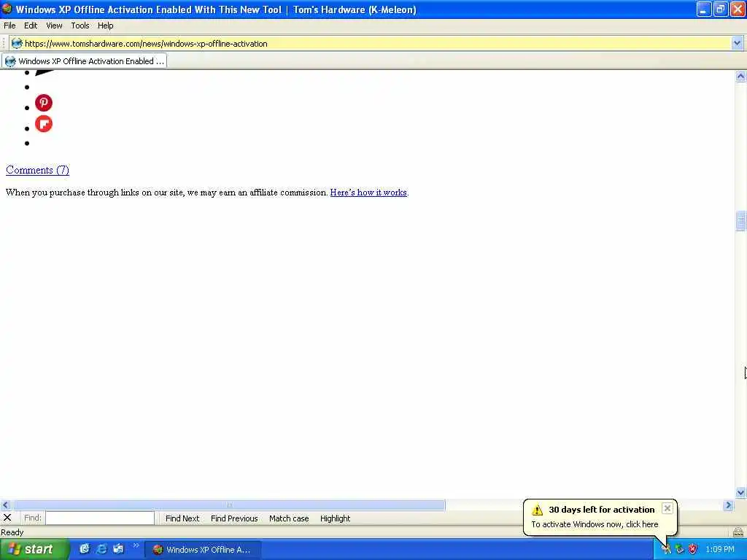The height and width of the screenshot is (560, 747).
Task: Click the horizontal scrollbar left arrow
Action: pos(6,505)
